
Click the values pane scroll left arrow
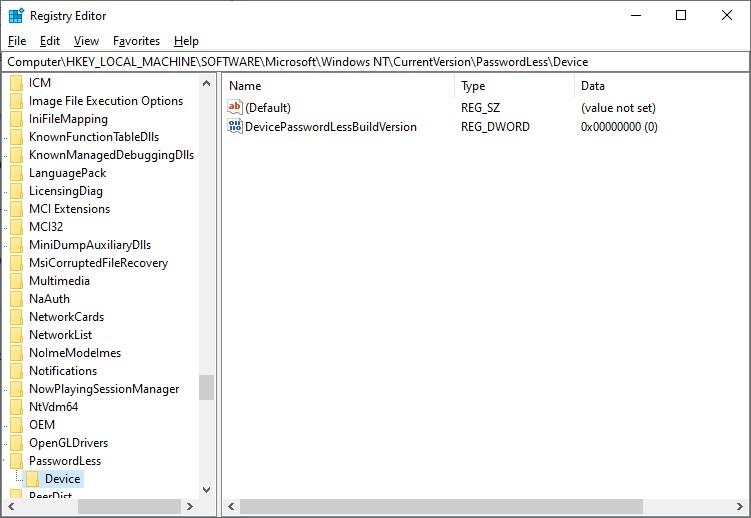point(232,507)
